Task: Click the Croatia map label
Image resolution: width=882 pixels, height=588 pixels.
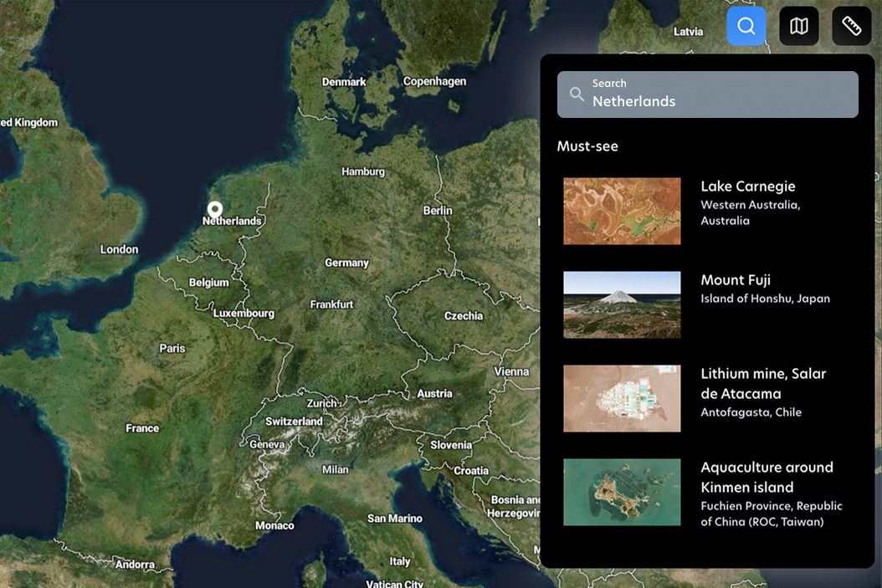Action: pos(471,471)
